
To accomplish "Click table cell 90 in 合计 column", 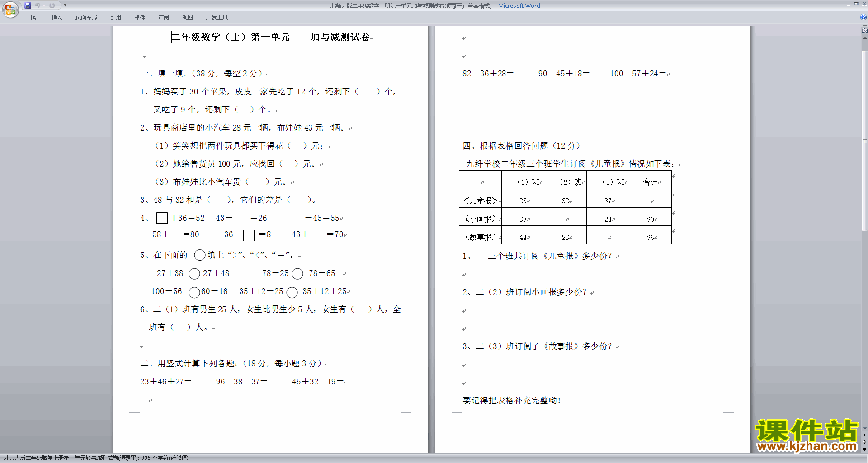I will [x=651, y=217].
